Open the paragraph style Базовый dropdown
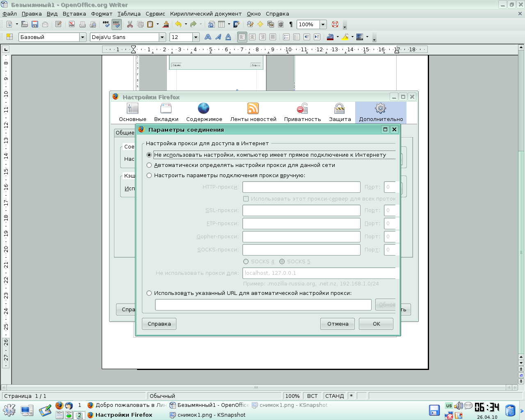The image size is (525, 420). (x=82, y=37)
